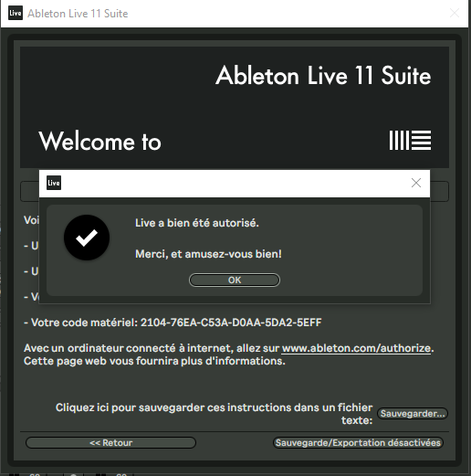
Task: Click the "Ableton Live 11 Suite" banner title
Action: pyautogui.click(x=323, y=75)
